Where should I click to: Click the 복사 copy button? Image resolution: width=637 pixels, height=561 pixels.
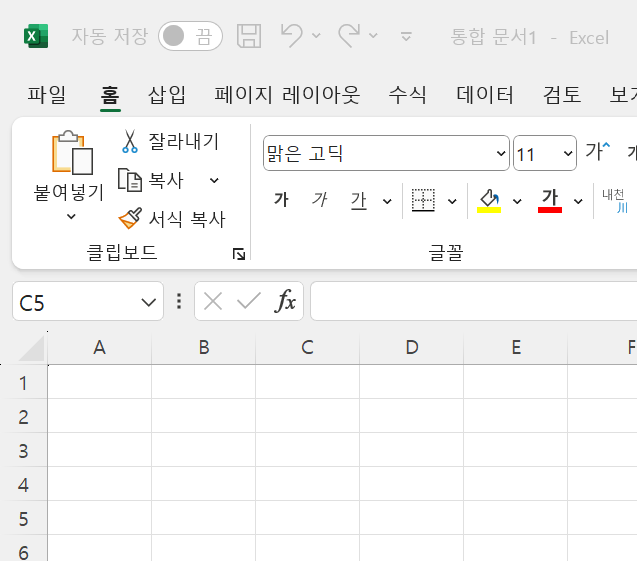[x=151, y=180]
